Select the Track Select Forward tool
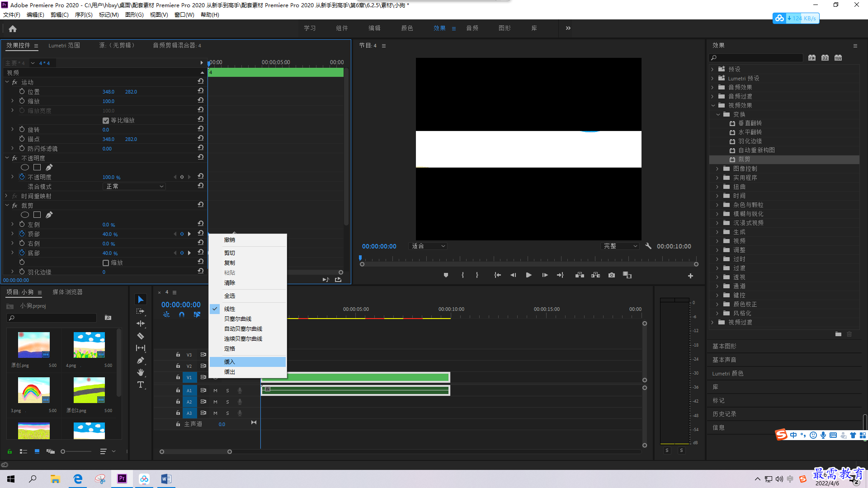 (x=141, y=311)
